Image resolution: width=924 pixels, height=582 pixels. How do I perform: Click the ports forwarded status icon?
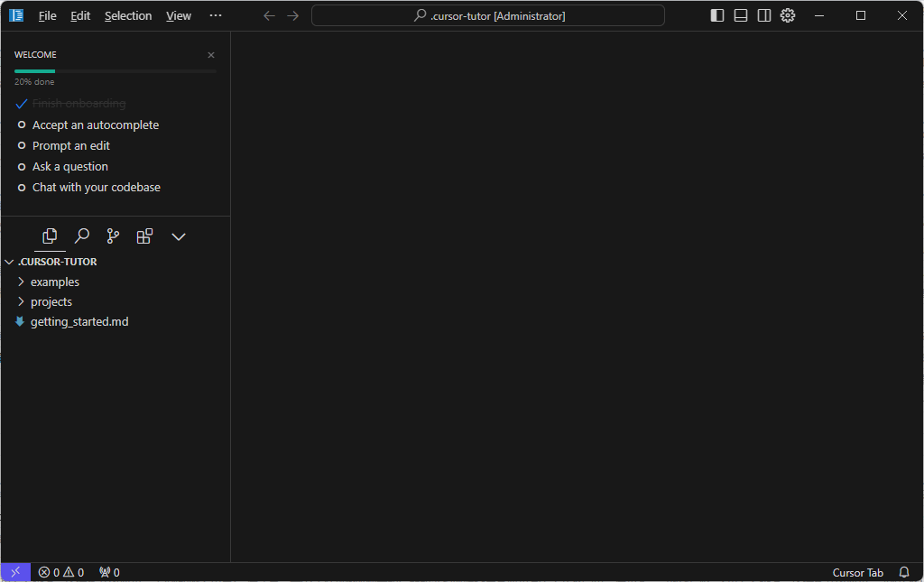click(109, 573)
